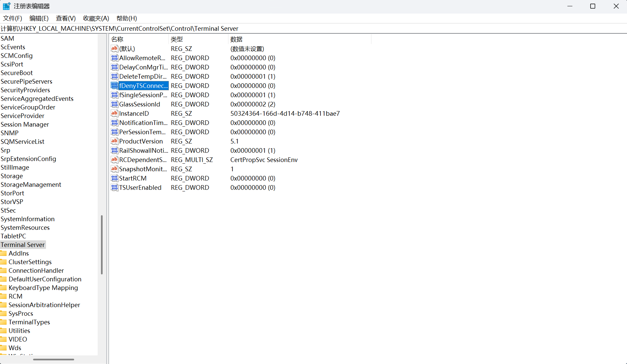Open the 编辑(E) menu
Image resolution: width=627 pixels, height=364 pixels.
(39, 18)
